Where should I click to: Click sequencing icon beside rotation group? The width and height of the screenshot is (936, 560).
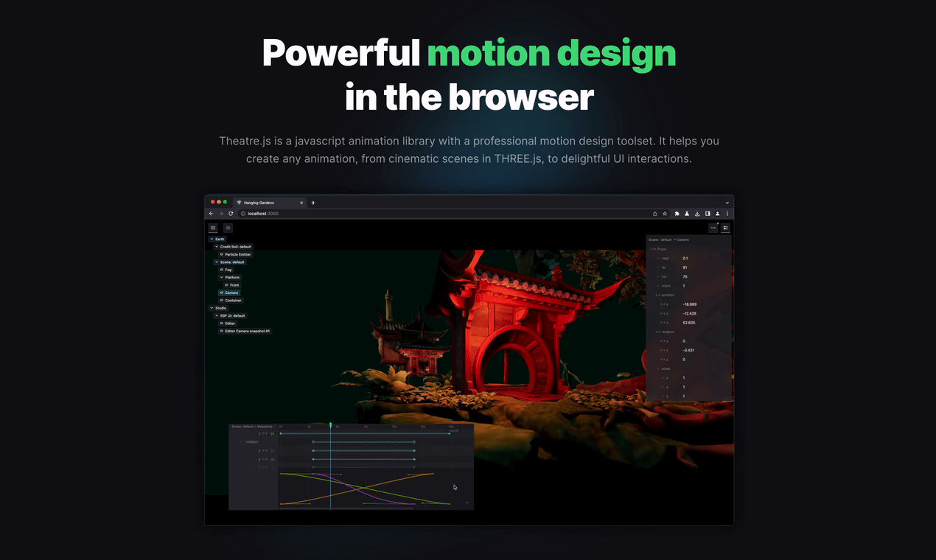pos(658,332)
